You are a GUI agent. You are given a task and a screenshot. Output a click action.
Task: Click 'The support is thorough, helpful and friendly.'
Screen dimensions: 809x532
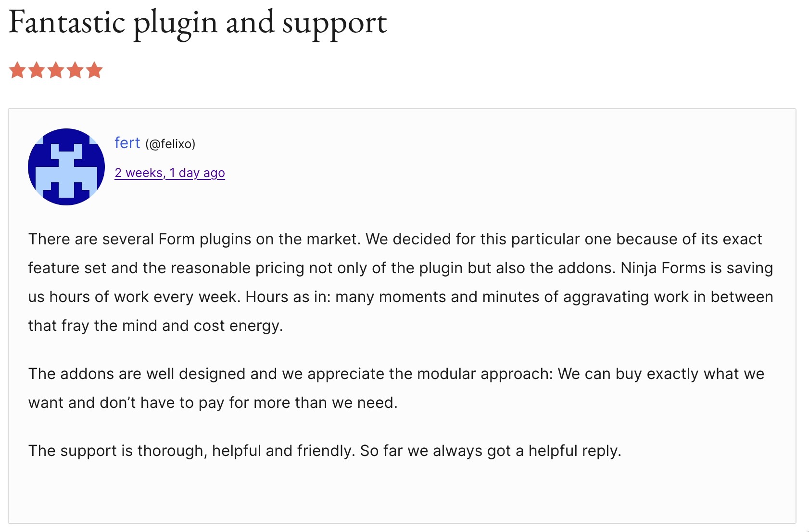coord(191,451)
